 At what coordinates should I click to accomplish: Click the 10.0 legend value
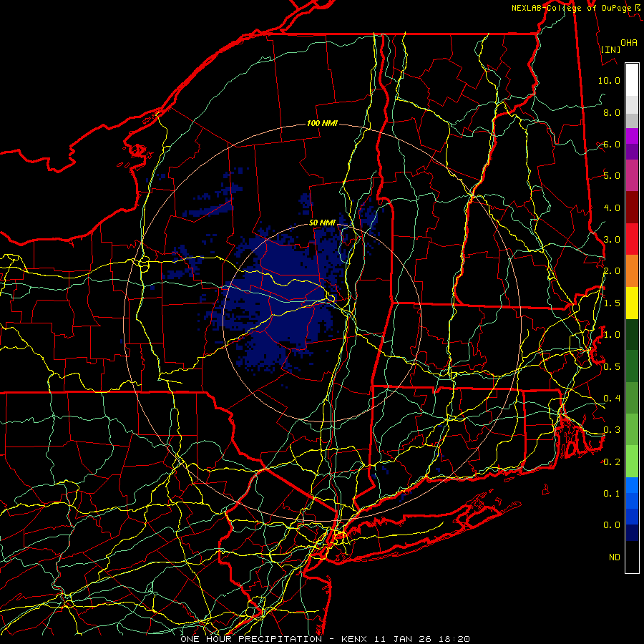[x=609, y=80]
